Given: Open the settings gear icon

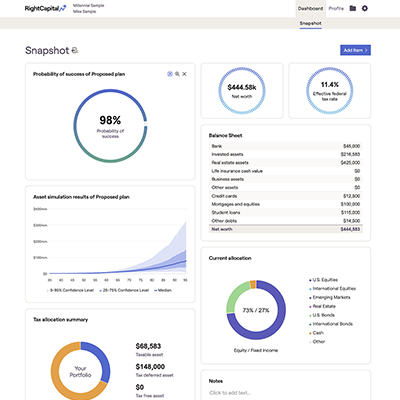Looking at the screenshot, I should pos(365,8).
